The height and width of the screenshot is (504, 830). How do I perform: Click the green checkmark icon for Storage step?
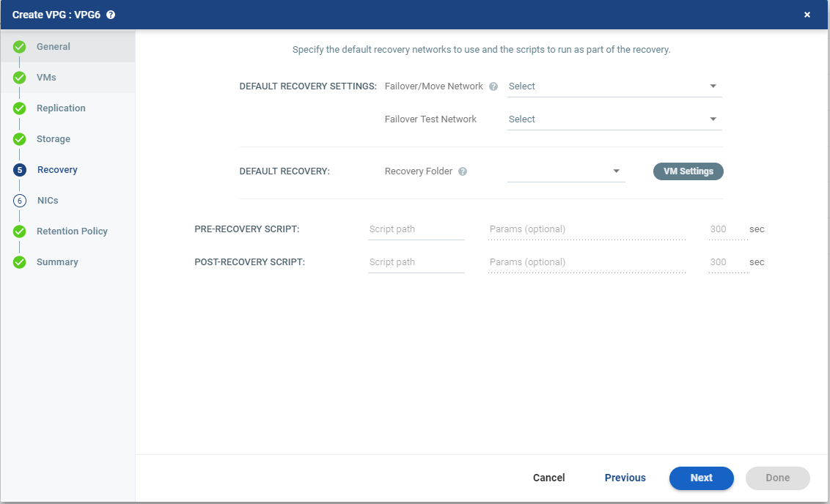click(x=20, y=139)
